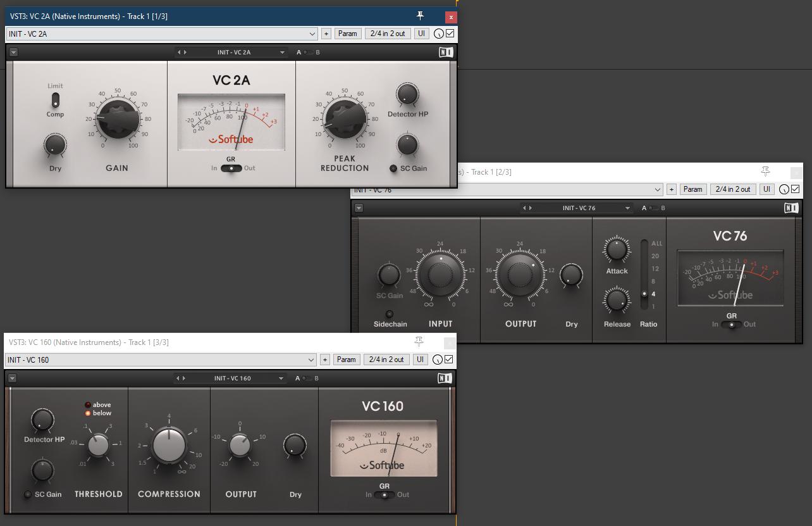Click the wet/dry mix knob icon in VC 2A toolbar
This screenshot has height=526, width=812.
tap(439, 34)
